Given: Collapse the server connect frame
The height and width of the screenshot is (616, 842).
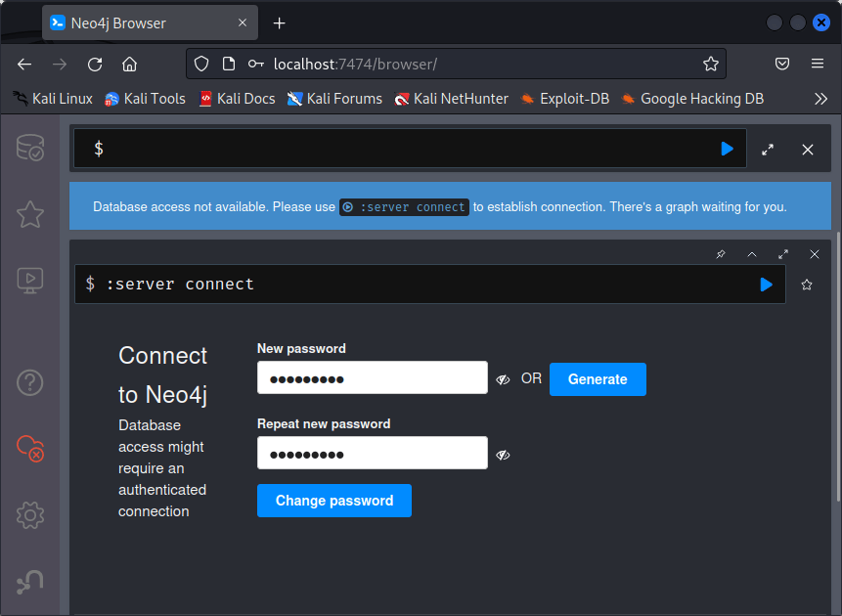Looking at the screenshot, I should [x=751, y=254].
